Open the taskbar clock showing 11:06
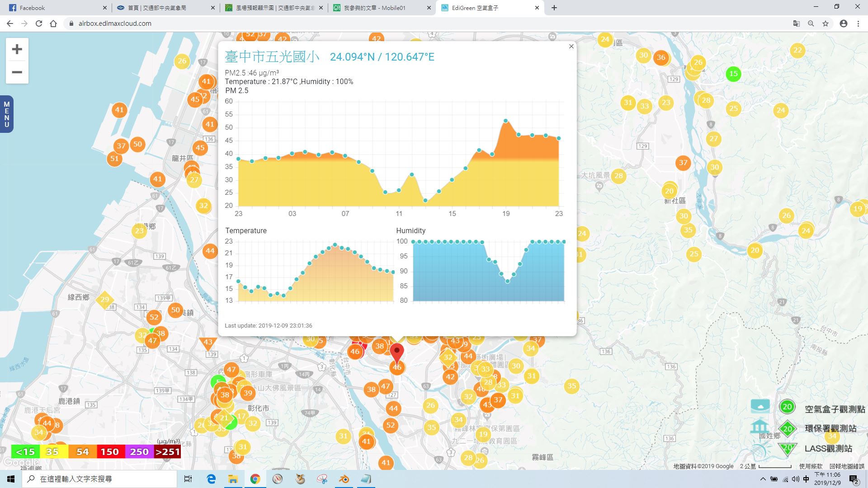Image resolution: width=868 pixels, height=488 pixels. [827, 479]
